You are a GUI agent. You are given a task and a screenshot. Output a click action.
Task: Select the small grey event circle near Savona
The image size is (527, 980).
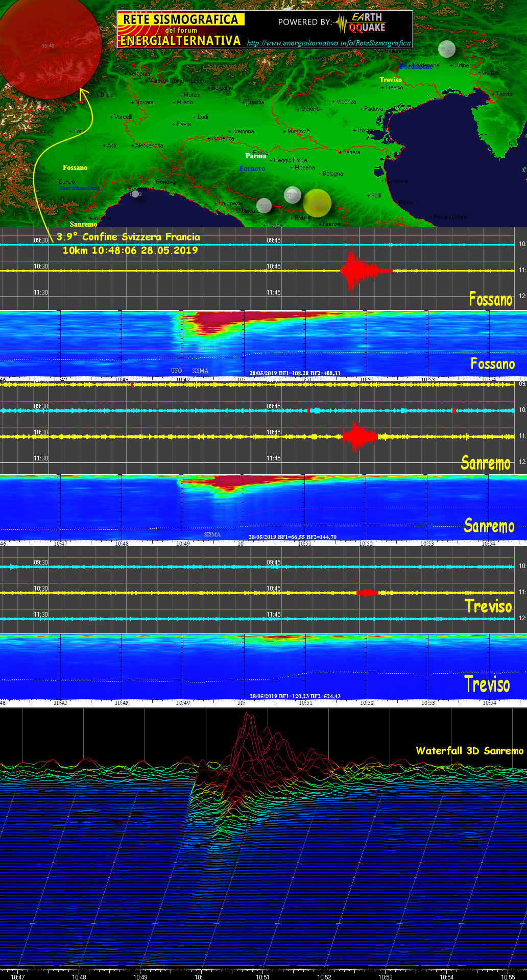(135, 194)
